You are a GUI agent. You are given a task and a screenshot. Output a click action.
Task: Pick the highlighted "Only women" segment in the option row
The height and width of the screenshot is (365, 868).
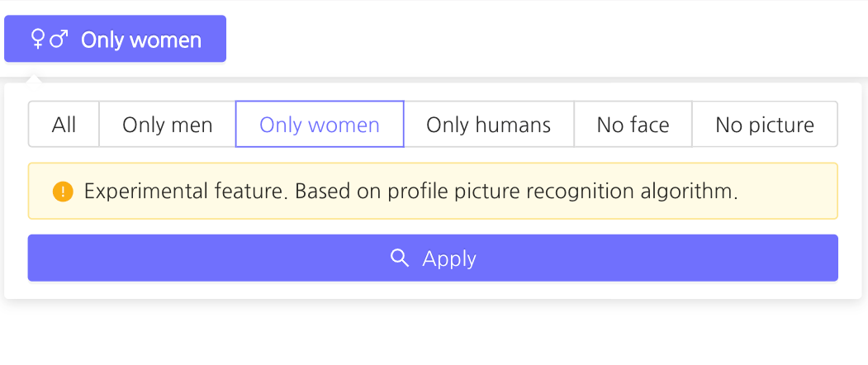tap(320, 125)
